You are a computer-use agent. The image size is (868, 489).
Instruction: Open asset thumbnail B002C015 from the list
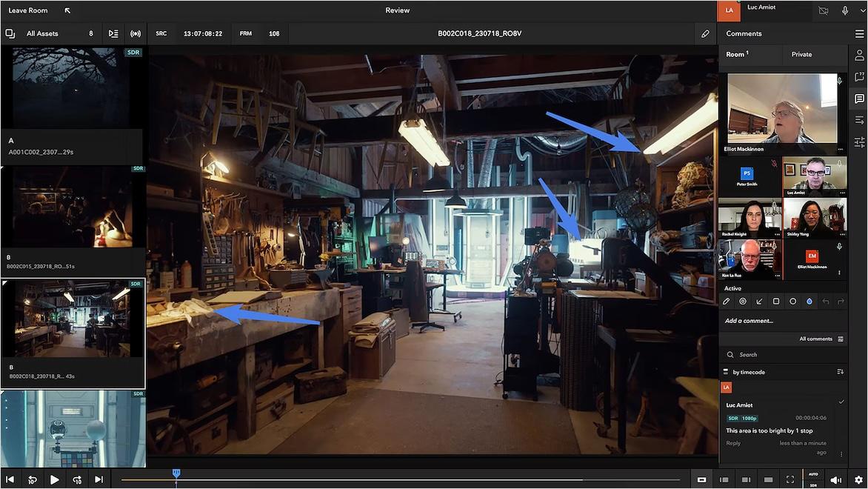[73, 207]
